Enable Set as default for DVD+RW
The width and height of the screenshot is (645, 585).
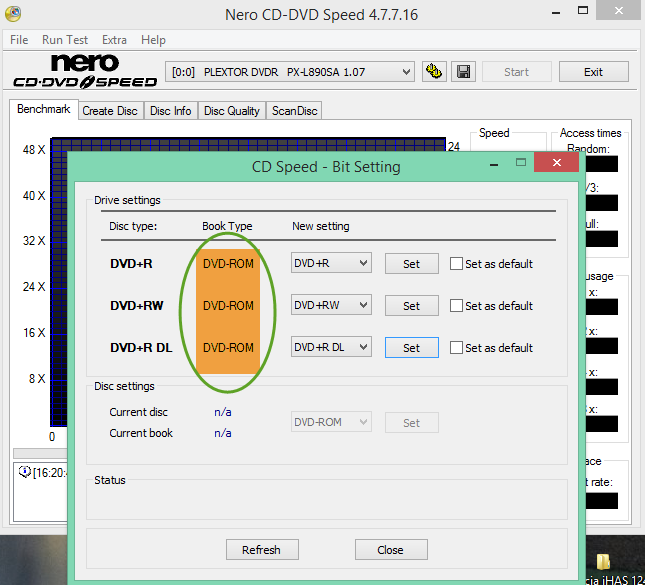pos(456,306)
